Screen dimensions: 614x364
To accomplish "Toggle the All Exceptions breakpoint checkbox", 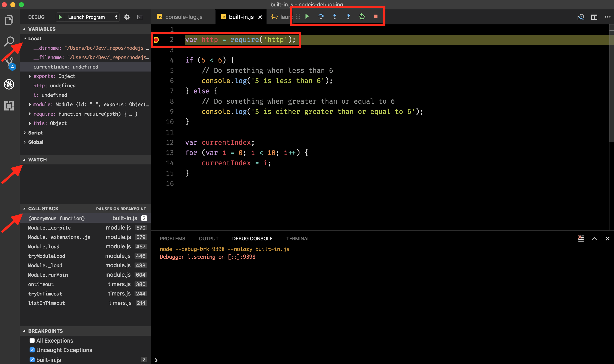I will [x=32, y=340].
